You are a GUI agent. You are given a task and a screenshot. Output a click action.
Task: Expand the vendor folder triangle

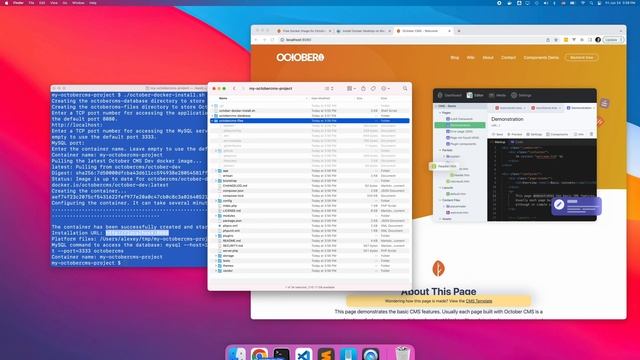(216, 271)
